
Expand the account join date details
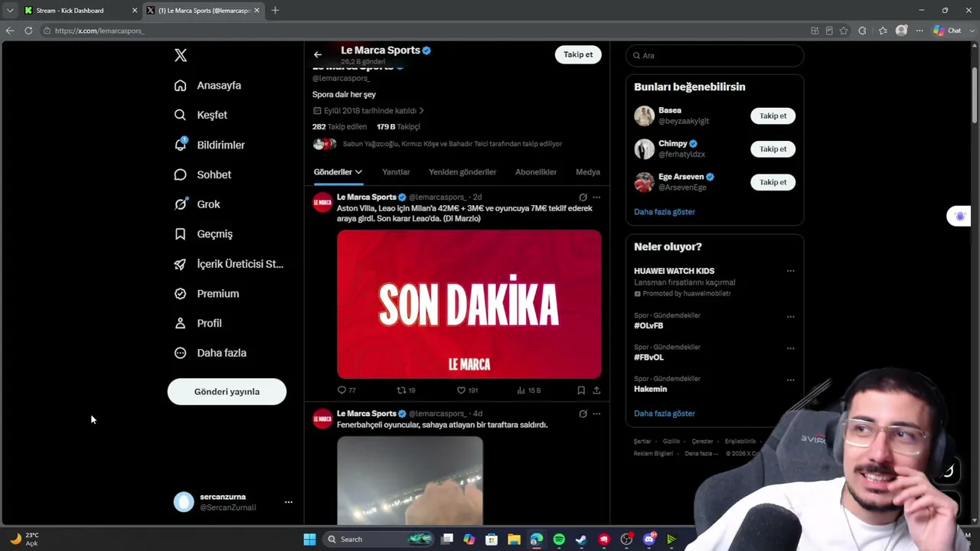click(x=368, y=111)
